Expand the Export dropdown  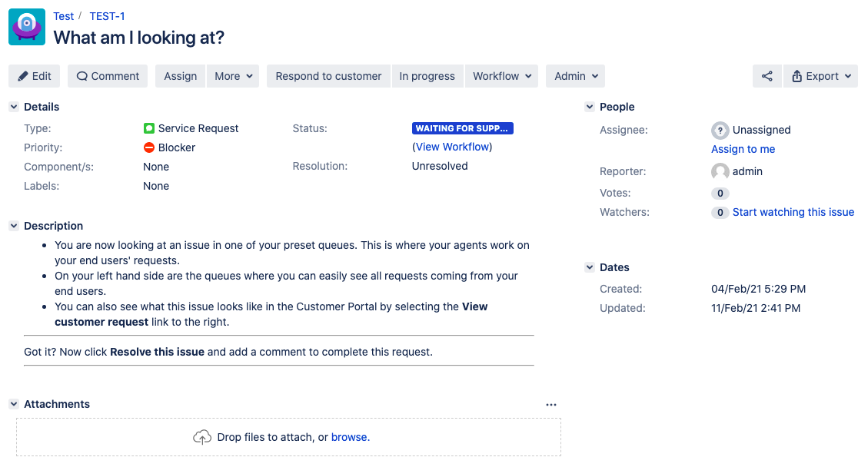[820, 76]
